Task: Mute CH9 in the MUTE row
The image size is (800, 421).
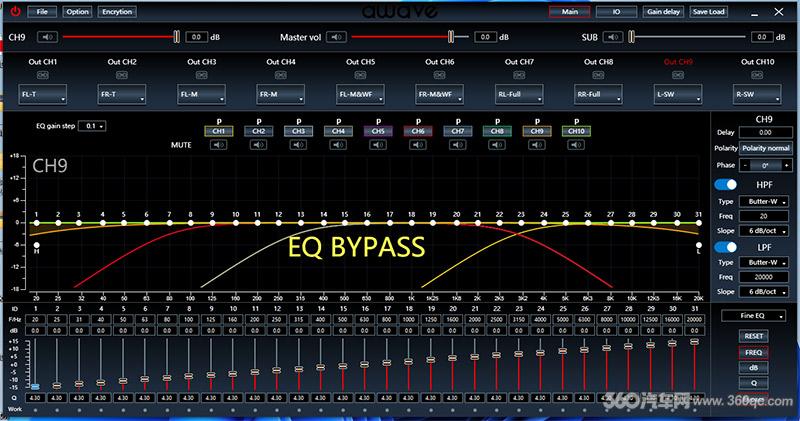Action: (x=537, y=145)
